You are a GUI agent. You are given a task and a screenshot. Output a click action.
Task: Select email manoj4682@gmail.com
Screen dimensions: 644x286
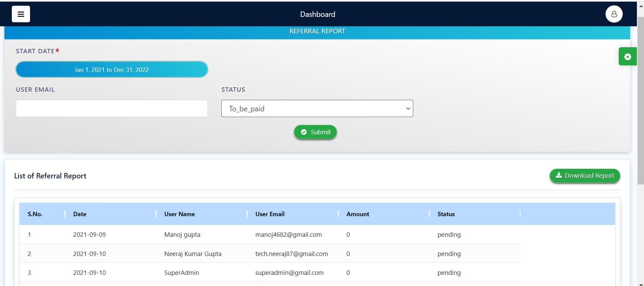point(288,235)
